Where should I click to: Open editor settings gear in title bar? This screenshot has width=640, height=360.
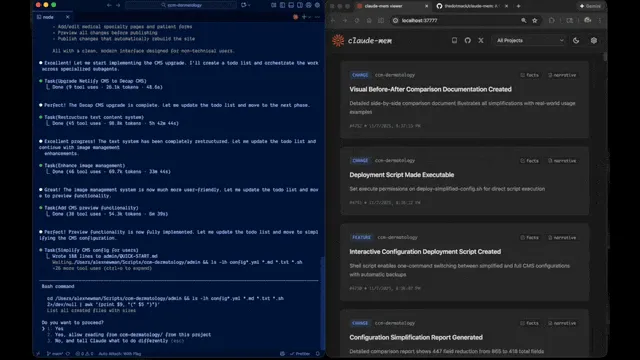[x=317, y=5]
